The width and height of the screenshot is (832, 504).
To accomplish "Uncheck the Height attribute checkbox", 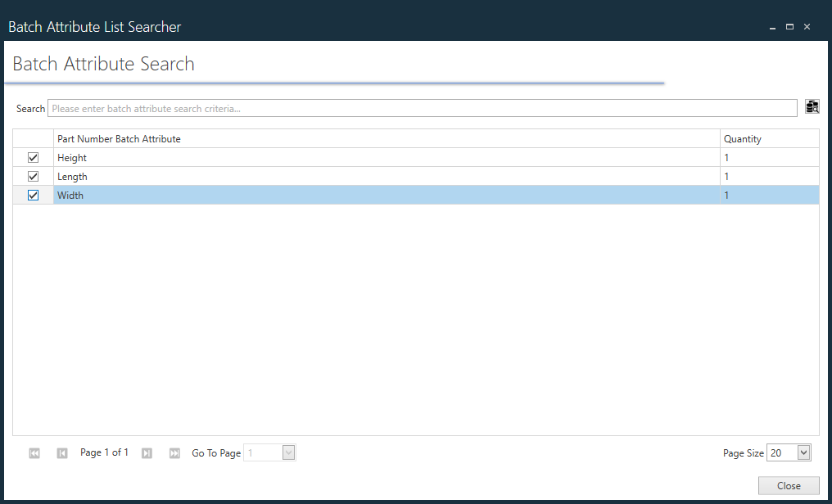I will 33,157.
